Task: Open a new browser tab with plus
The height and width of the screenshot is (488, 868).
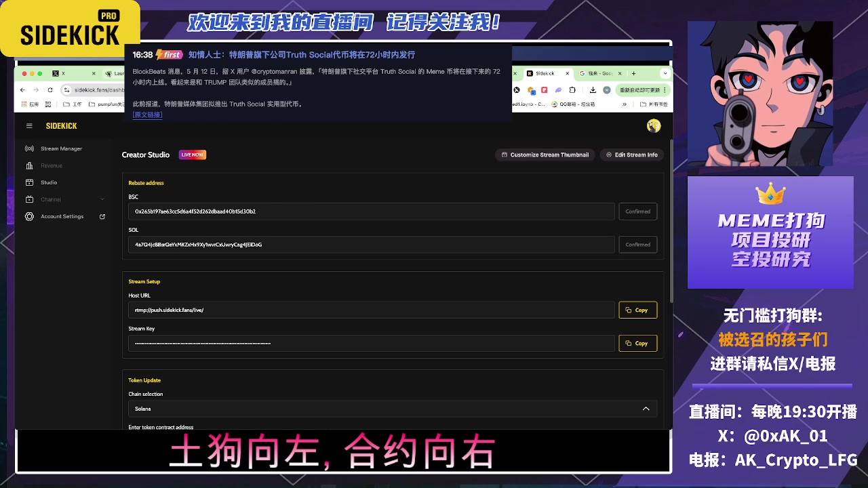Action: point(633,73)
